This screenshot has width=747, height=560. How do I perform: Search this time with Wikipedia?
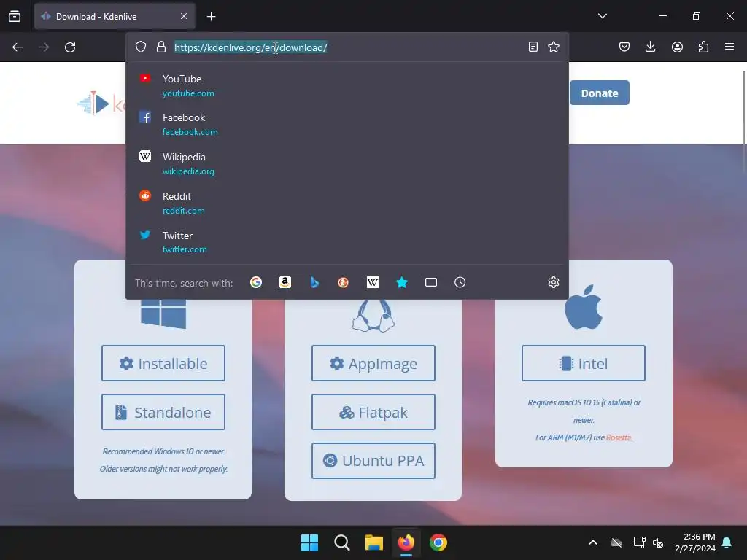pyautogui.click(x=373, y=282)
